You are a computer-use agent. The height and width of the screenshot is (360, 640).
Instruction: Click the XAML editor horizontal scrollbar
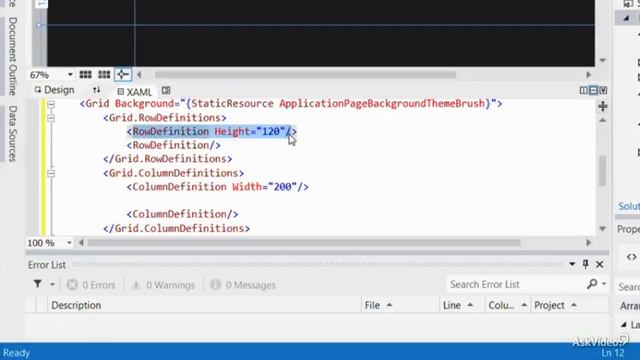(304, 243)
